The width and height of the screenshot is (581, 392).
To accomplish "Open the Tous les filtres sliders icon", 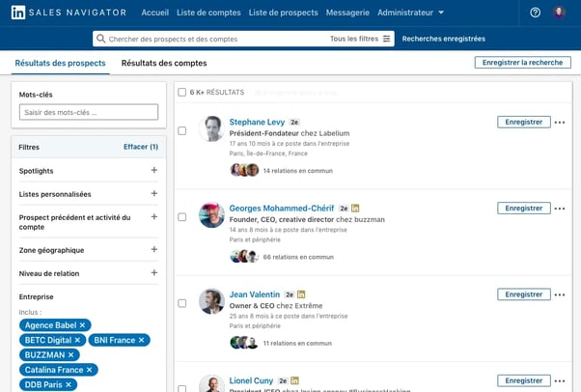I will pyautogui.click(x=386, y=39).
